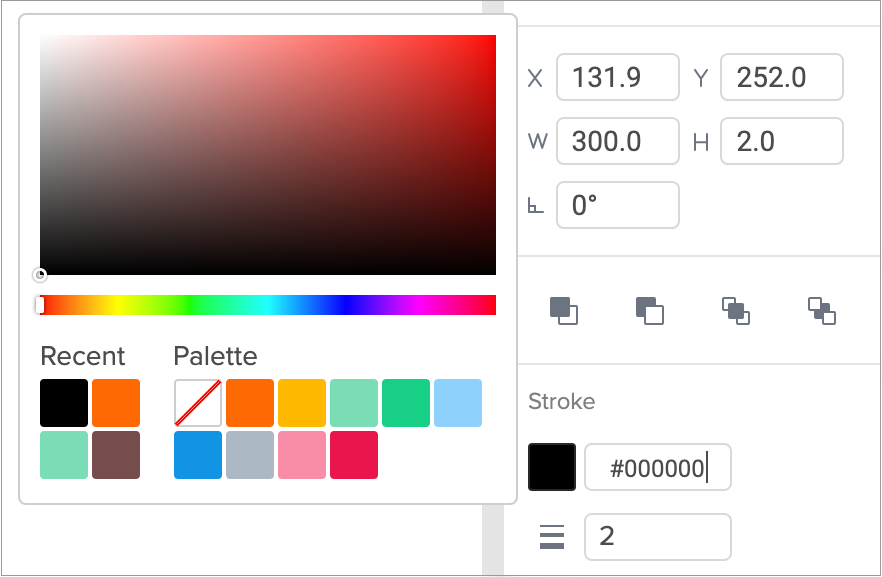
Task: Click the hue slider rainbow bar
Action: (x=268, y=305)
